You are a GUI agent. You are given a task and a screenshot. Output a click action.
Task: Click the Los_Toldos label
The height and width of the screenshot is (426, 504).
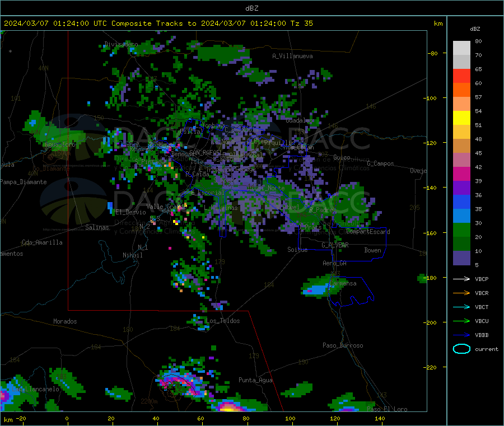[223, 321]
